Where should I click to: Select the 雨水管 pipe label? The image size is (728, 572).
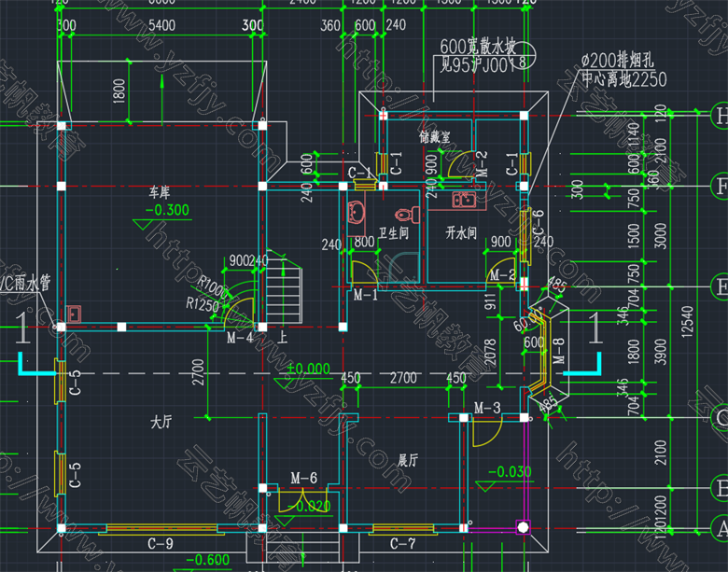click(33, 283)
